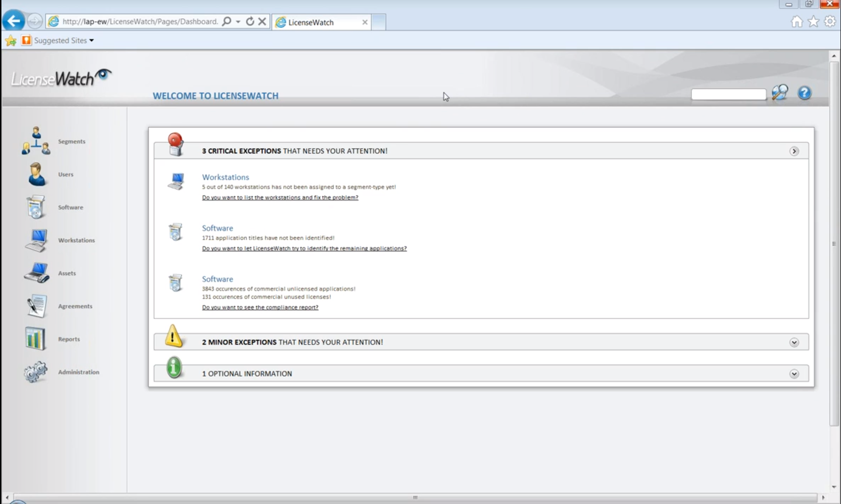Viewport: 841px width, 504px height.
Task: Click the icon beside unidentified application titles
Action: [175, 232]
